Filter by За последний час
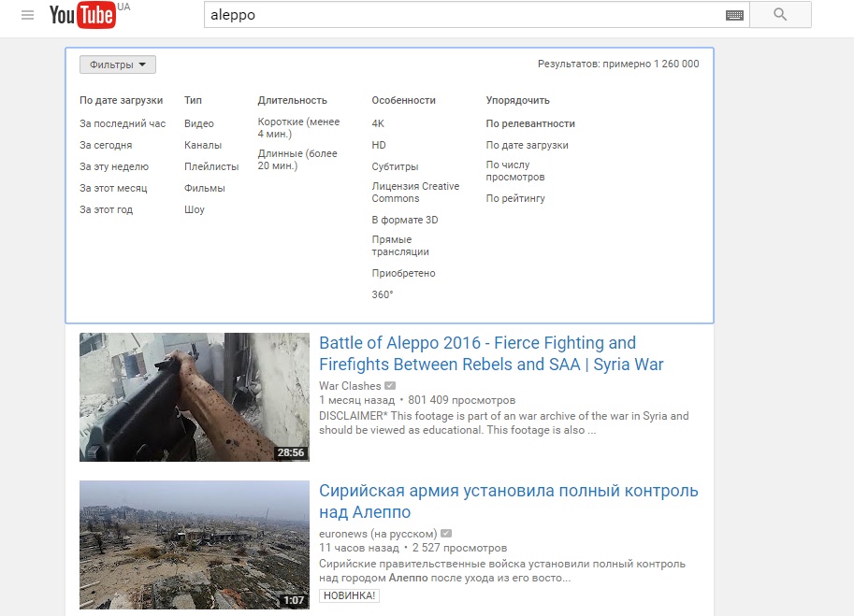854x616 pixels. (x=122, y=123)
